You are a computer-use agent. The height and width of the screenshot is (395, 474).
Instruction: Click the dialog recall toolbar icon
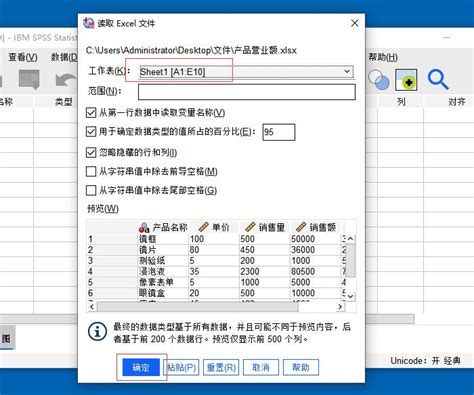point(29,79)
